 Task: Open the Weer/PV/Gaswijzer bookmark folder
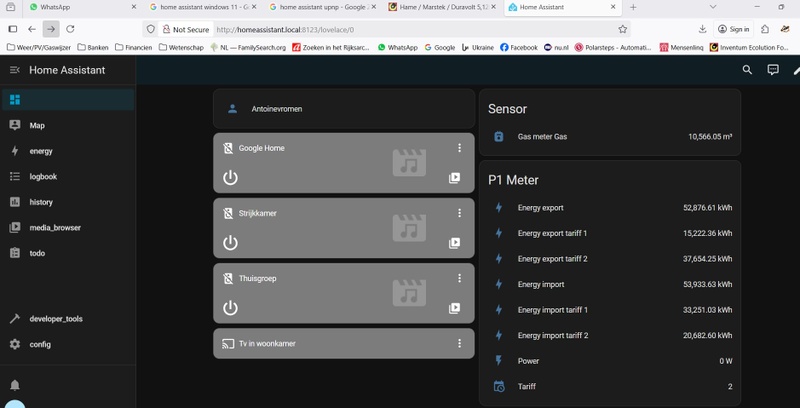(x=39, y=47)
